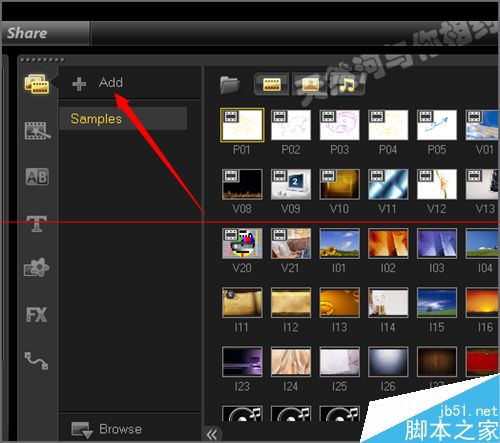Select the I24 image thumbnail
The height and width of the screenshot is (443, 500).
tap(291, 362)
